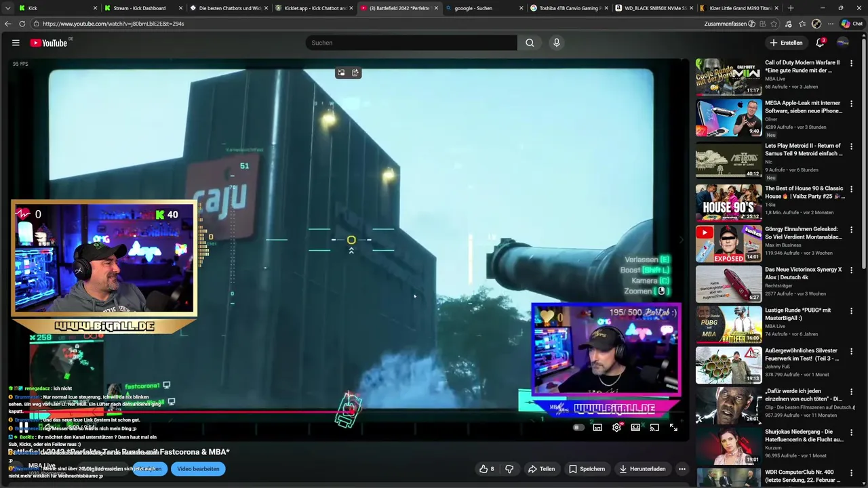868x488 pixels.
Task: Open the Dafür werde ich jeden thumbnail
Action: 728,405
